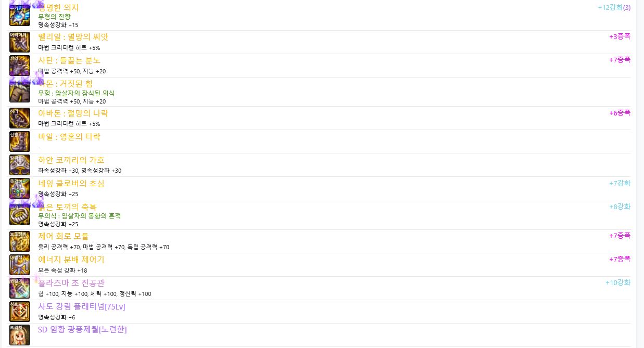
Task: Open the 사도 강림 플래티넘[75Lv] title link
Action: (82, 306)
